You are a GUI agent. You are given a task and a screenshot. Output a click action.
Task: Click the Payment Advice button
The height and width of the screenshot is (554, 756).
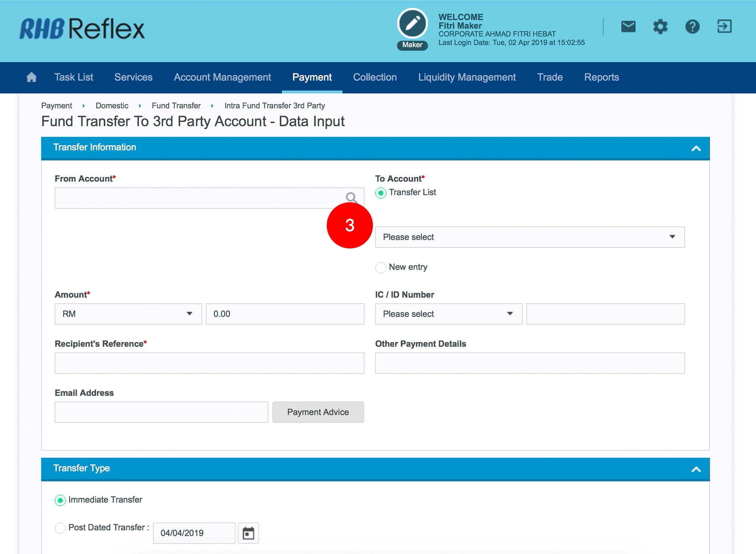tap(318, 412)
